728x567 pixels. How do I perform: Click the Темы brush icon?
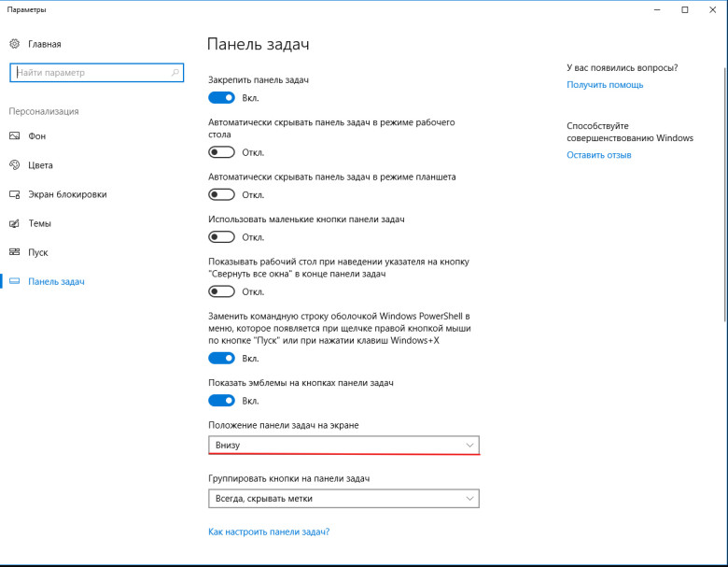[x=14, y=223]
